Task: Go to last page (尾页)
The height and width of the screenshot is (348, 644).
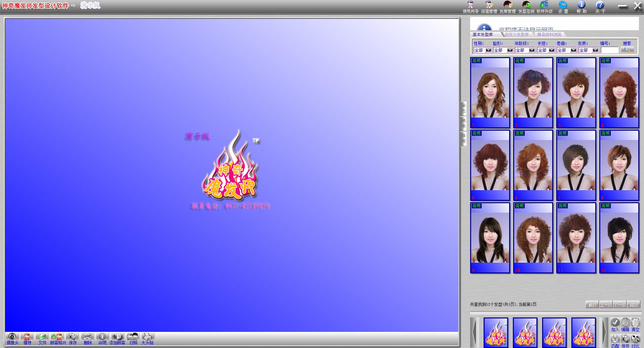Action: point(634,304)
